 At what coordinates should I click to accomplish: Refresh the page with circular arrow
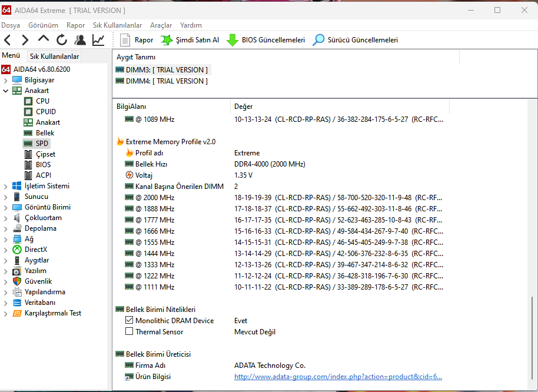(62, 40)
